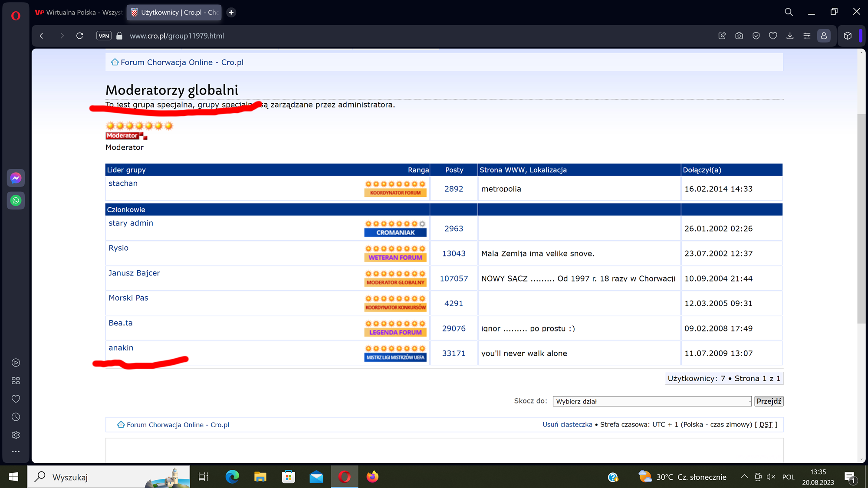868x488 pixels.
Task: Open Janusz Bajcer's user profile
Action: [x=134, y=273]
